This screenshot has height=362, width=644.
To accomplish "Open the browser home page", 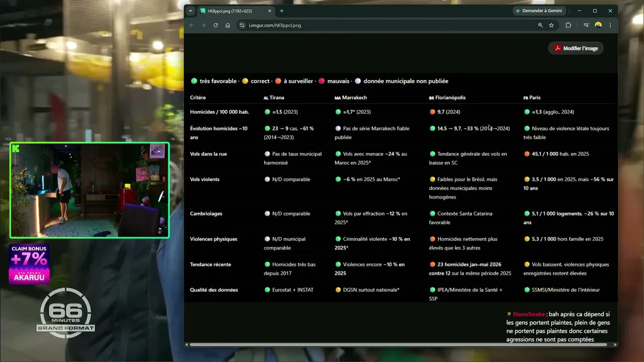I will pos(228,25).
